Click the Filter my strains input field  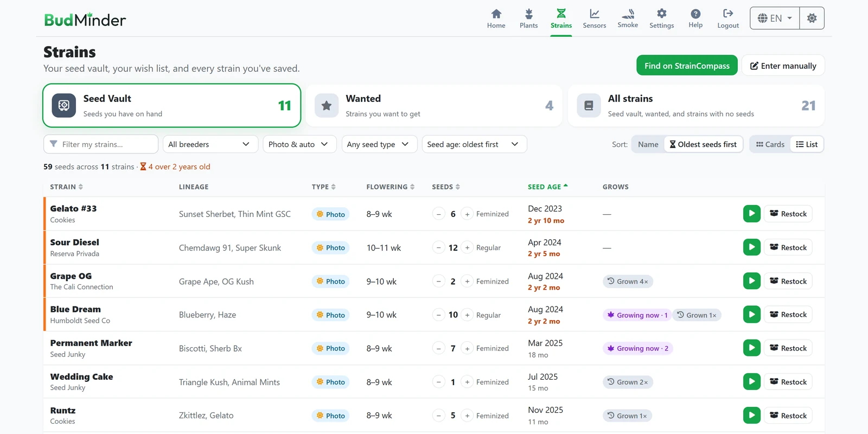[101, 144]
